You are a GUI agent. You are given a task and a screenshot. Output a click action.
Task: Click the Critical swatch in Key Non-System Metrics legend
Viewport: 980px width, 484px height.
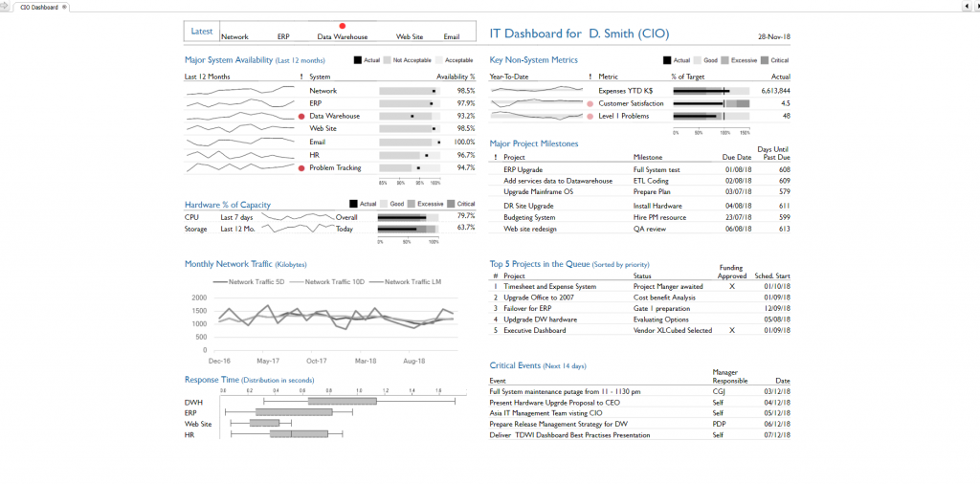(766, 60)
